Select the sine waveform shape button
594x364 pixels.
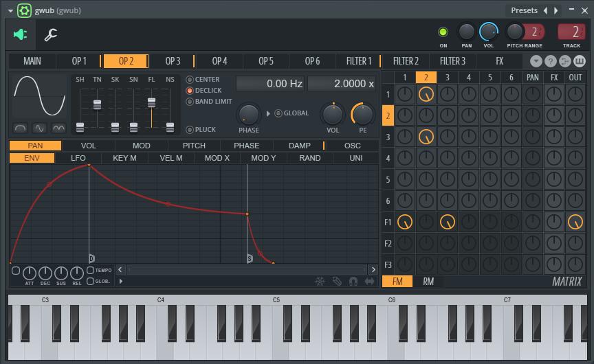39,128
